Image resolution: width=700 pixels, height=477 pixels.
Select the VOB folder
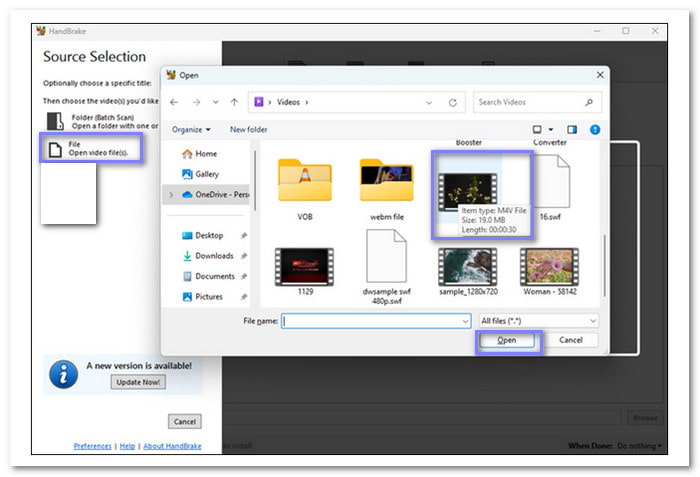[x=305, y=189]
